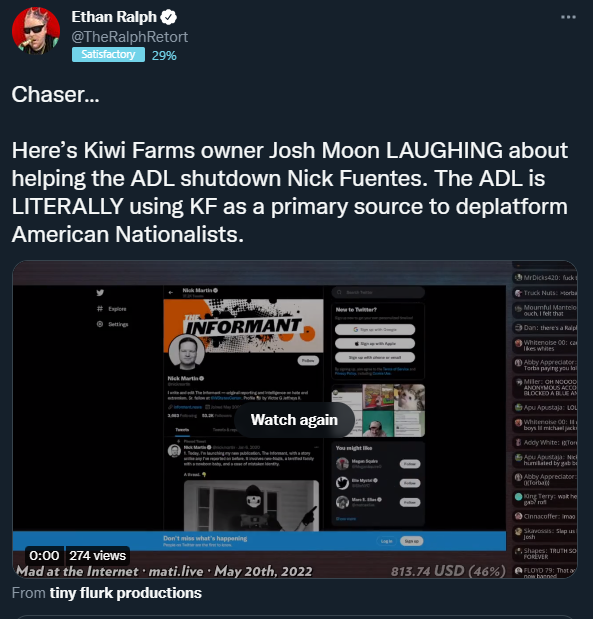Click the Sign up with Apple button
This screenshot has width=593, height=619.
tap(375, 343)
